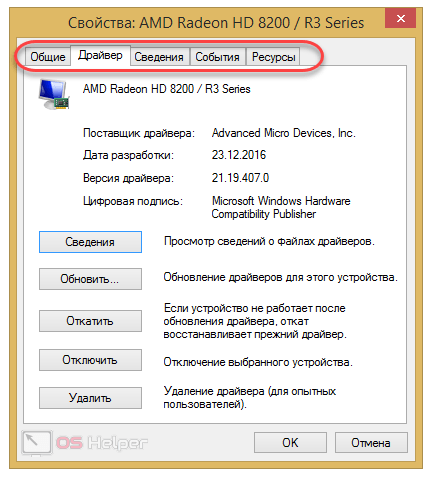The width and height of the screenshot is (431, 478).
Task: Click the Advanced Micro Devices, Inc. provider text
Action: 284,133
